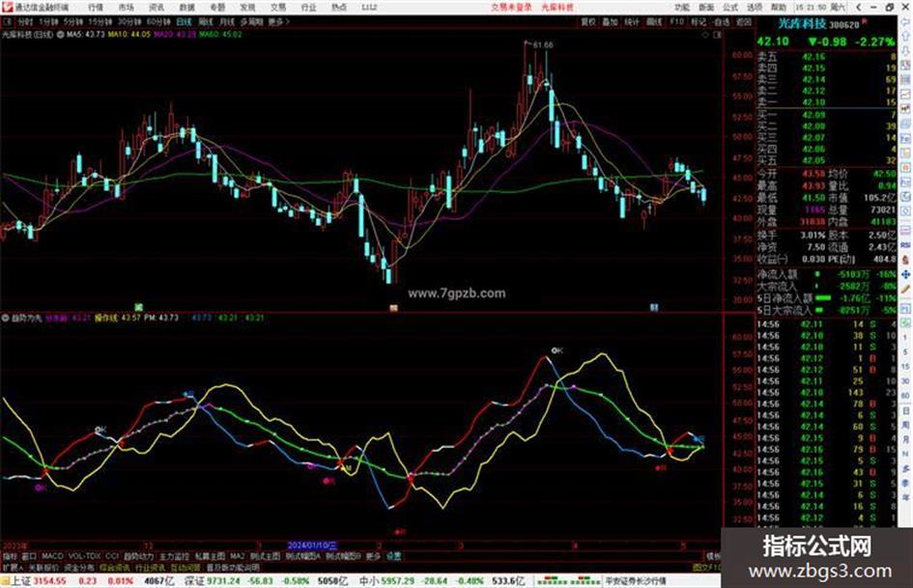Switch to the 5分钟 period
Viewport: 913px width, 588px height.
tap(72, 22)
